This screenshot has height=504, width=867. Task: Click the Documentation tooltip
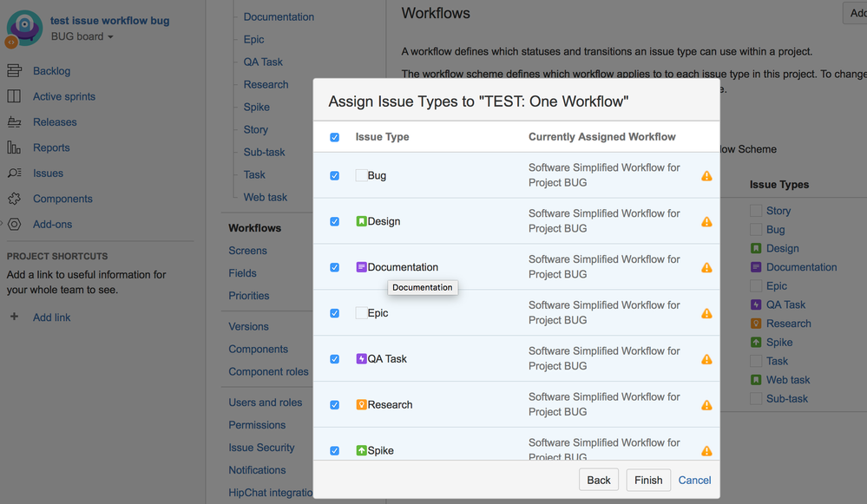tap(423, 287)
